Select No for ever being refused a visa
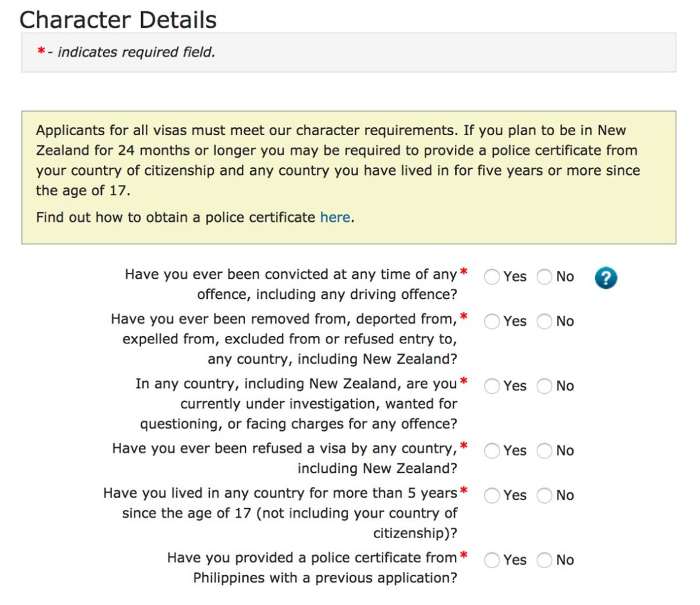Image resolution: width=700 pixels, height=605 pixels. 544,451
